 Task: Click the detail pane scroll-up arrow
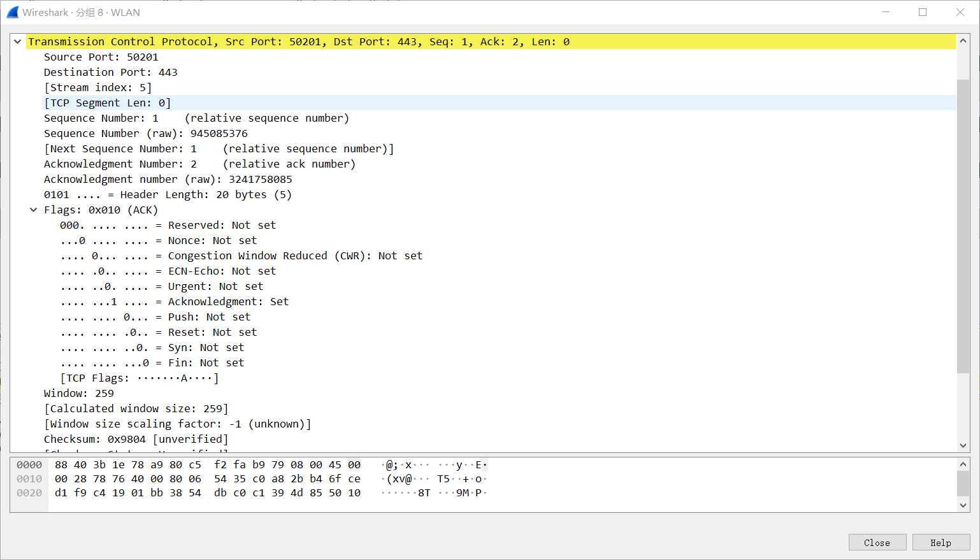[x=963, y=41]
